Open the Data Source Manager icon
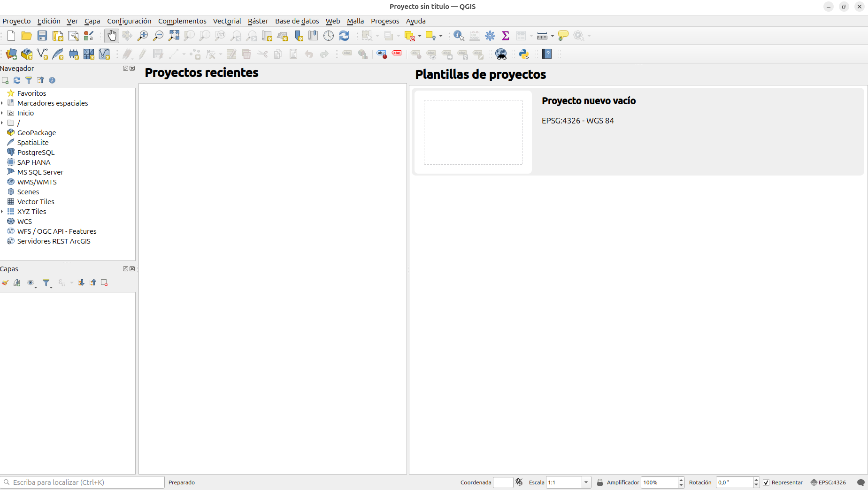This screenshot has width=868, height=490. (x=11, y=54)
